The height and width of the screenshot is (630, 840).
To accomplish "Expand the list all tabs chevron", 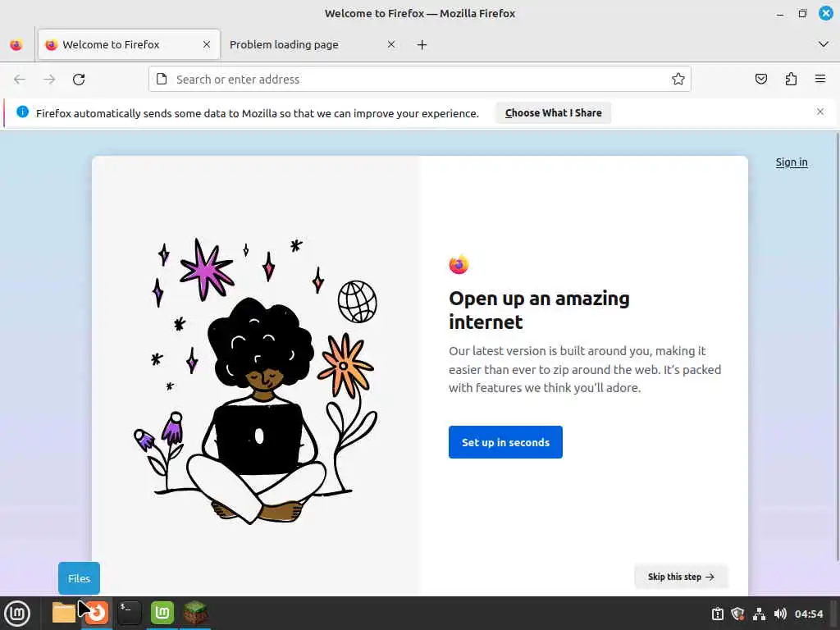I will pos(824,44).
